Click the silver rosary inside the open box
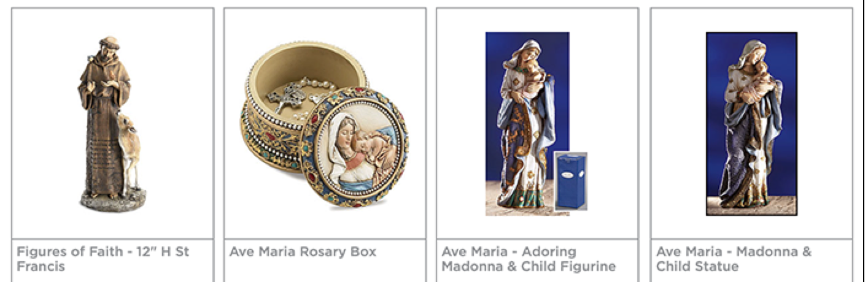868x282 pixels. pos(290,97)
